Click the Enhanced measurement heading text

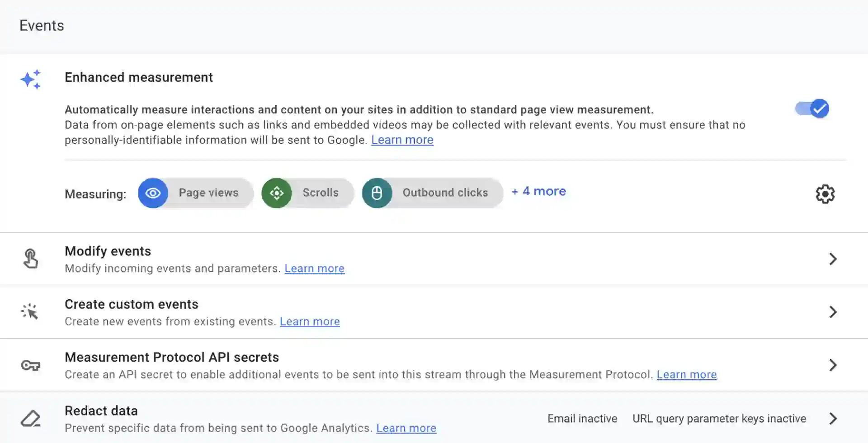(x=139, y=77)
